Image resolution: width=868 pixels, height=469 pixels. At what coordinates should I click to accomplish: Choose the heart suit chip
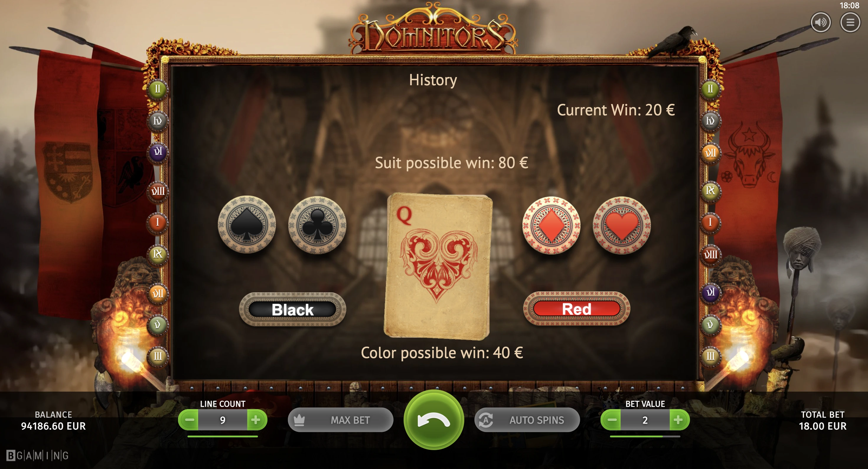622,225
